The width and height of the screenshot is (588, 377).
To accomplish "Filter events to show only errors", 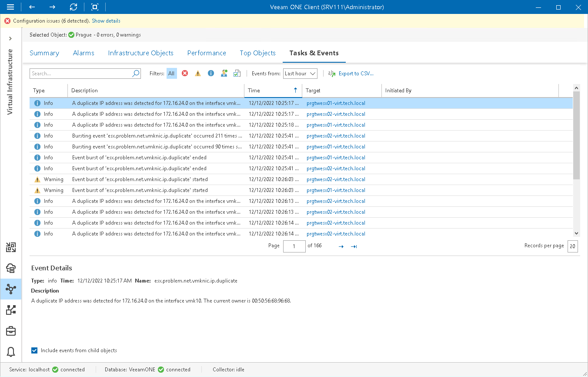I will coord(185,73).
